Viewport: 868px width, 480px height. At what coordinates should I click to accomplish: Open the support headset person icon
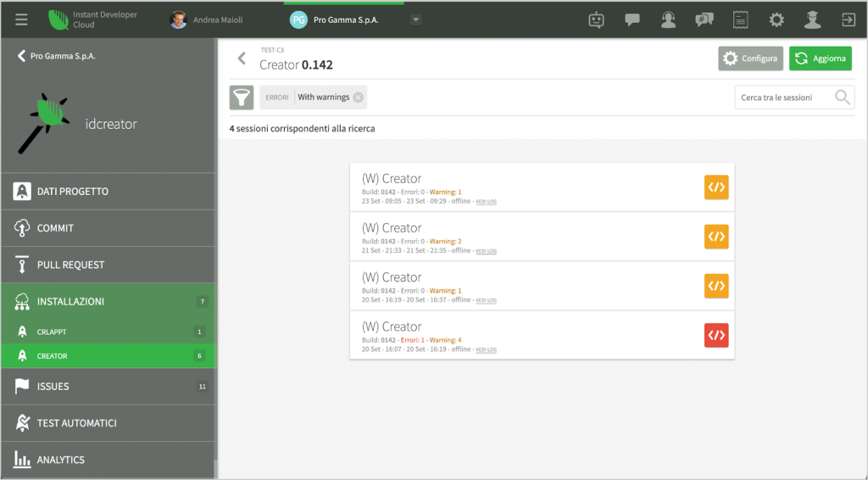pos(668,20)
